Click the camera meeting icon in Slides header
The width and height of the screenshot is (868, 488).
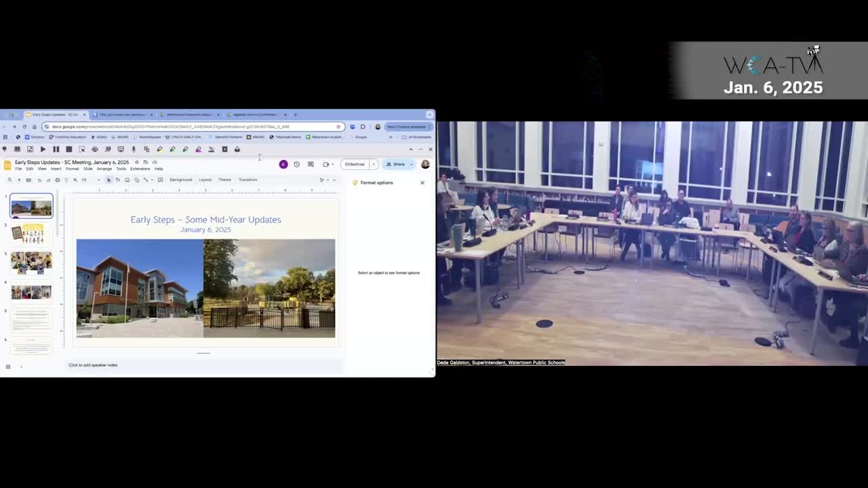326,164
